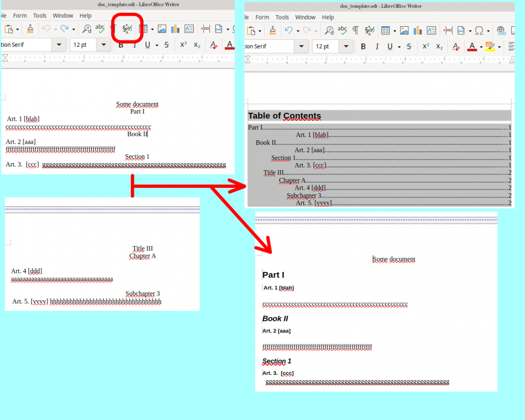Click the circled chapter numbering icon in left window

click(x=127, y=29)
